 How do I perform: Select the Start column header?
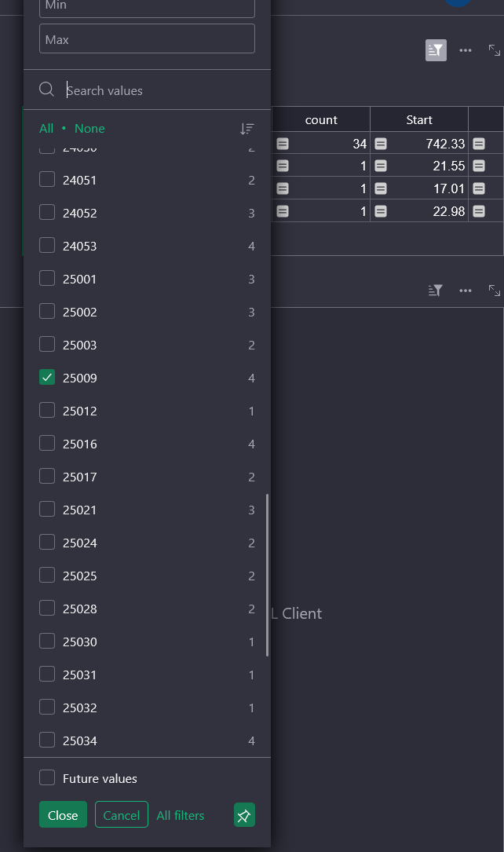click(x=419, y=119)
